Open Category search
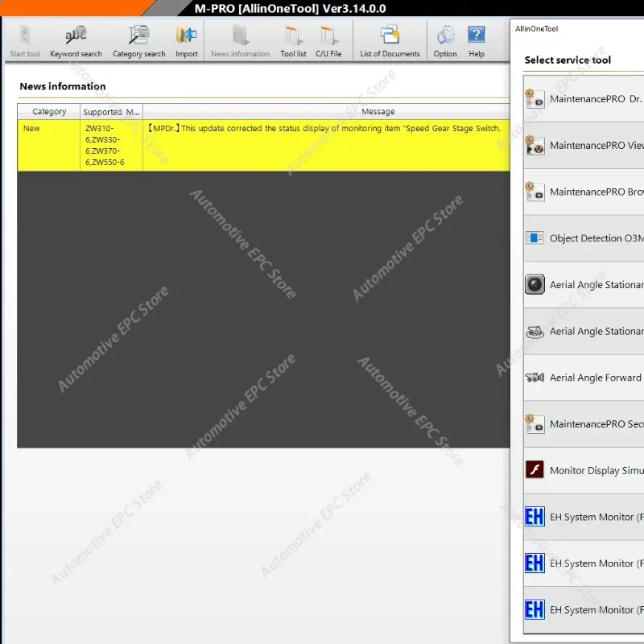The image size is (644, 644). click(x=138, y=40)
